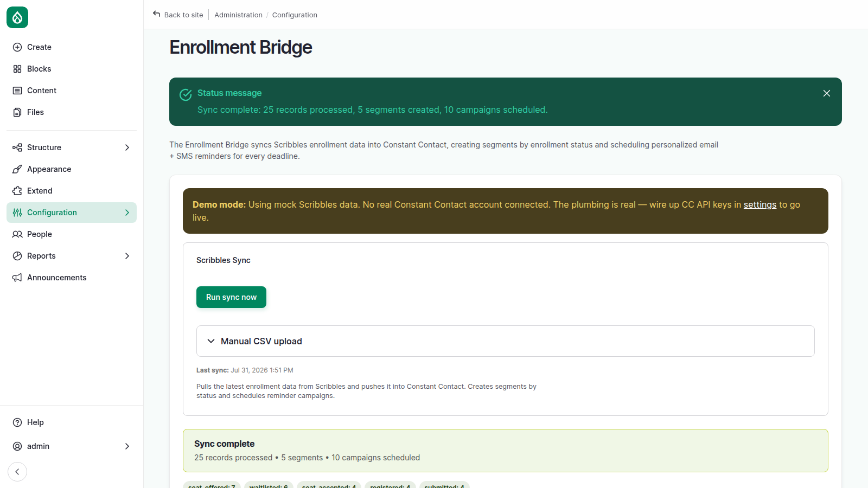The image size is (868, 488).
Task: Click the Appearance paintbrush icon
Action: (x=17, y=169)
